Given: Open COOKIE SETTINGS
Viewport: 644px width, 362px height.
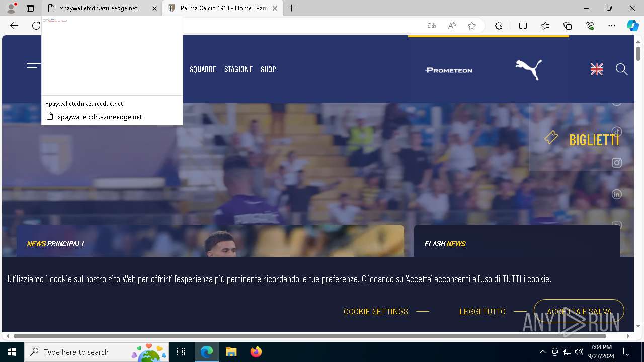Looking at the screenshot, I should click(376, 312).
